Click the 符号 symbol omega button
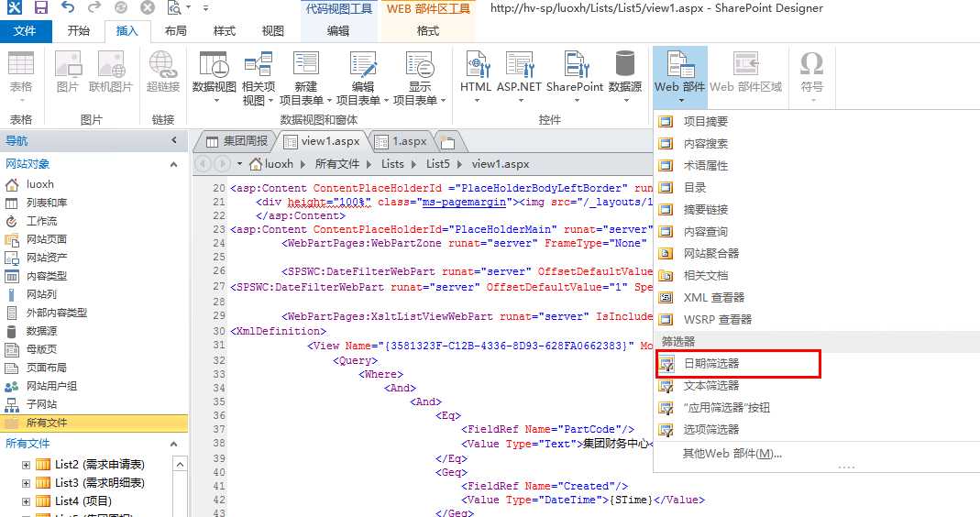Screen dimensions: 980x517 pyautogui.click(x=812, y=78)
